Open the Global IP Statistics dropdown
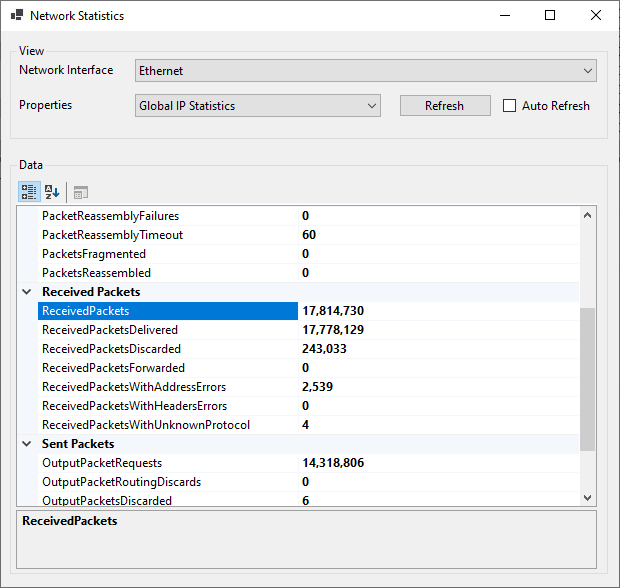 point(258,106)
